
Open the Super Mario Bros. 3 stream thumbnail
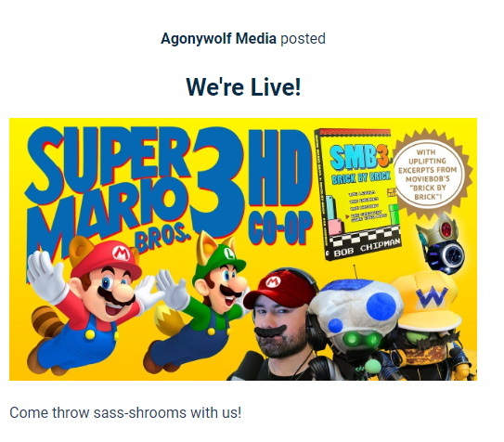click(243, 249)
